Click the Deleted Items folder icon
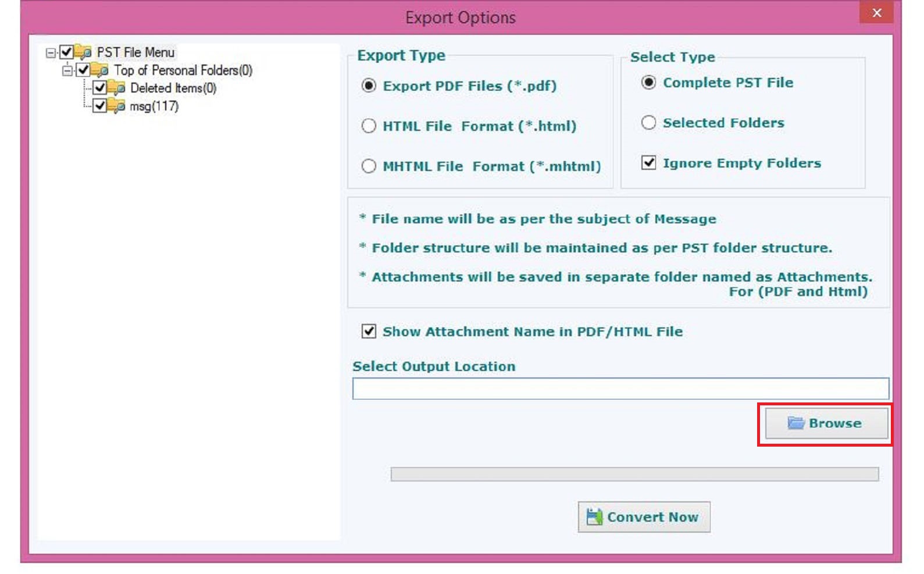 point(116,88)
